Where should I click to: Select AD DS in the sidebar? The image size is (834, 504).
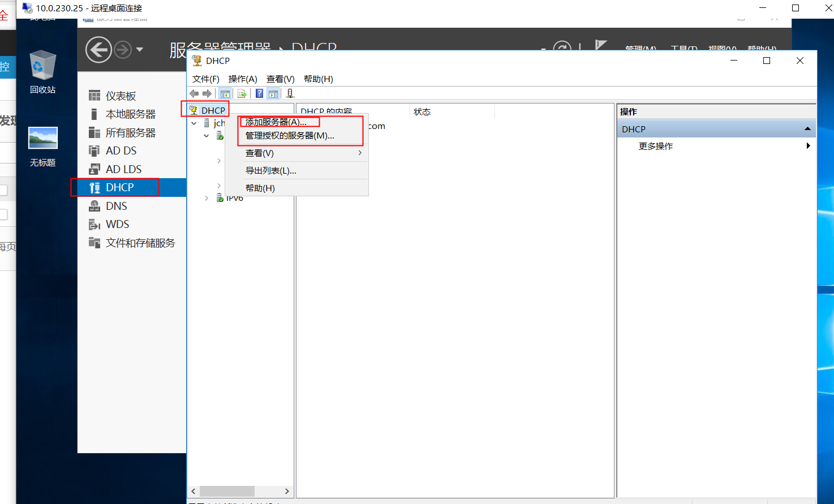132,151
